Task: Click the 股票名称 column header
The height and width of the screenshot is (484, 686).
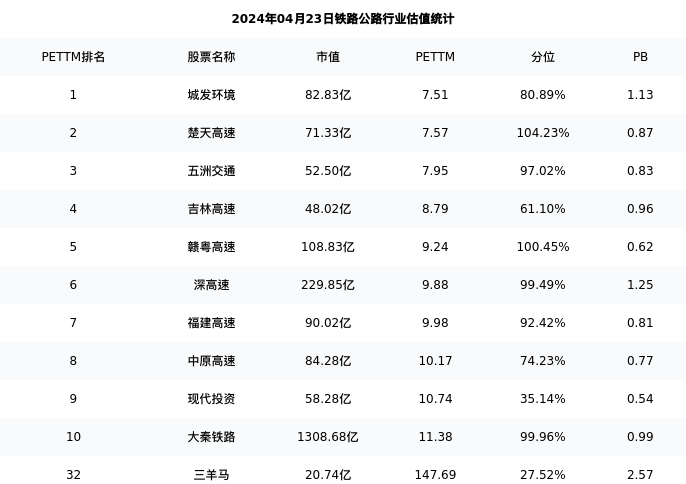Action: (211, 57)
